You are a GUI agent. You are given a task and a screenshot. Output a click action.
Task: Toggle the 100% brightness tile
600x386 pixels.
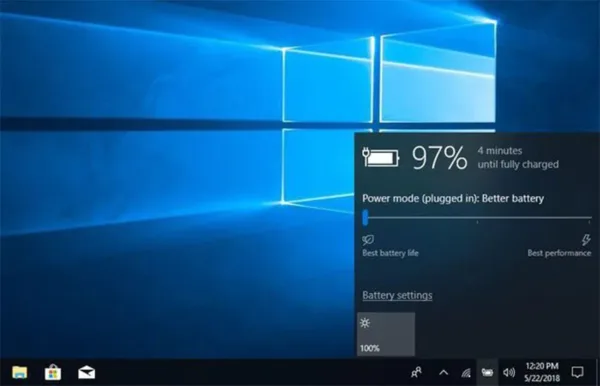[x=386, y=334]
